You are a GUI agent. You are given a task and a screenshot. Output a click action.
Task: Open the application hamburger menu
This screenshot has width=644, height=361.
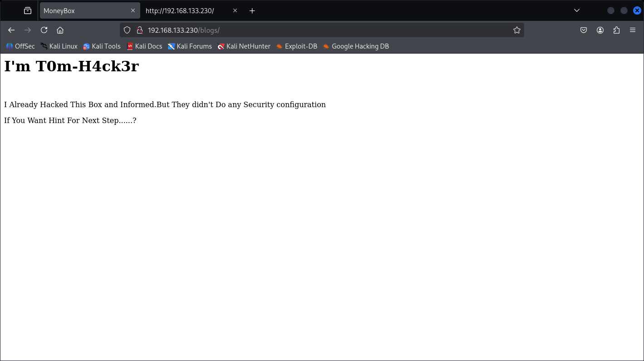[633, 30]
